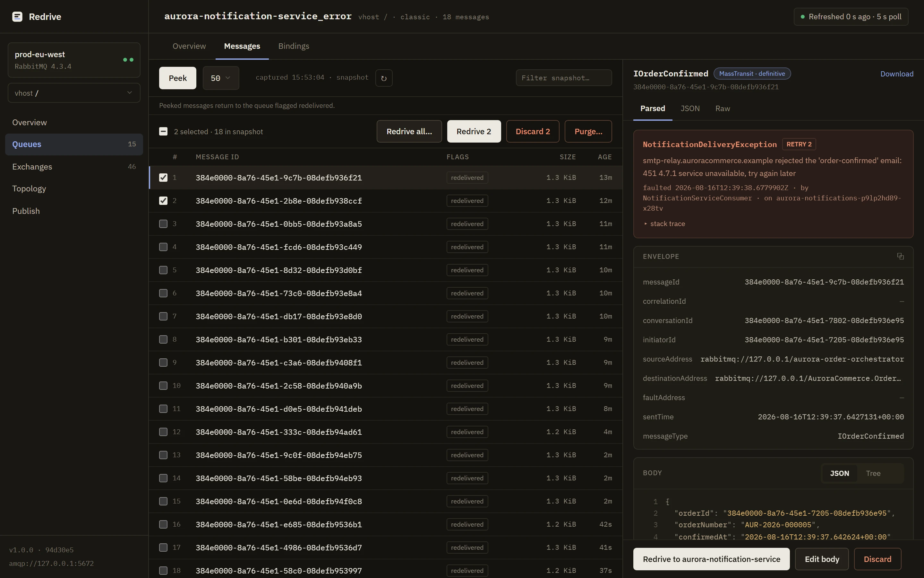Image resolution: width=924 pixels, height=578 pixels.
Task: Click the SIZE column header
Action: (567, 157)
